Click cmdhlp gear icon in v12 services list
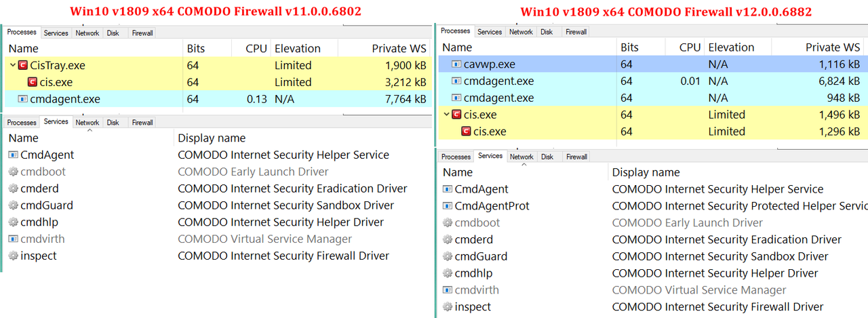The width and height of the screenshot is (868, 318). pos(448,273)
